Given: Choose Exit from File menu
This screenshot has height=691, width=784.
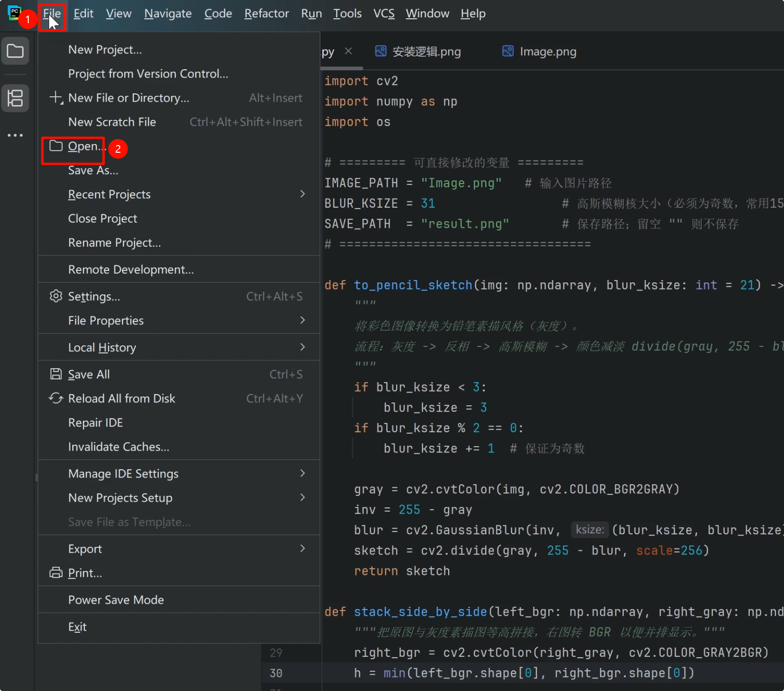Looking at the screenshot, I should click(179, 627).
